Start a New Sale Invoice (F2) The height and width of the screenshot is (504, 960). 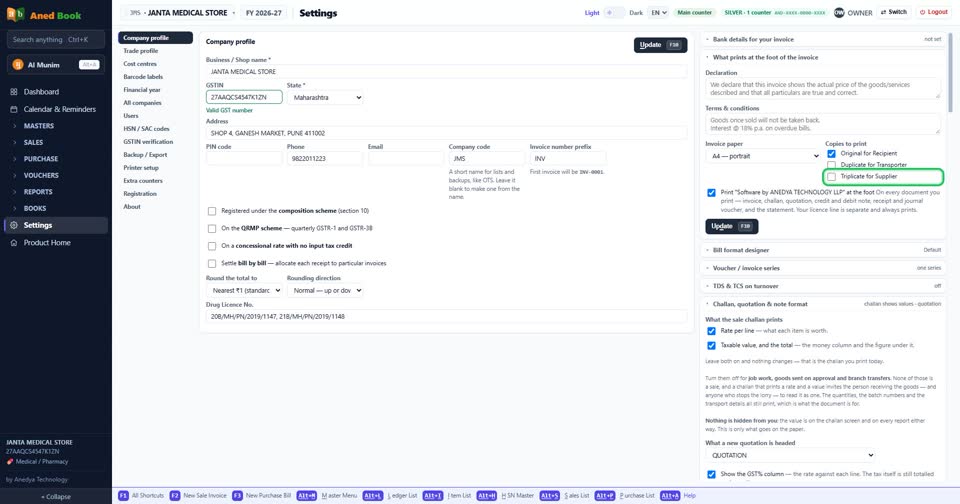coord(198,495)
